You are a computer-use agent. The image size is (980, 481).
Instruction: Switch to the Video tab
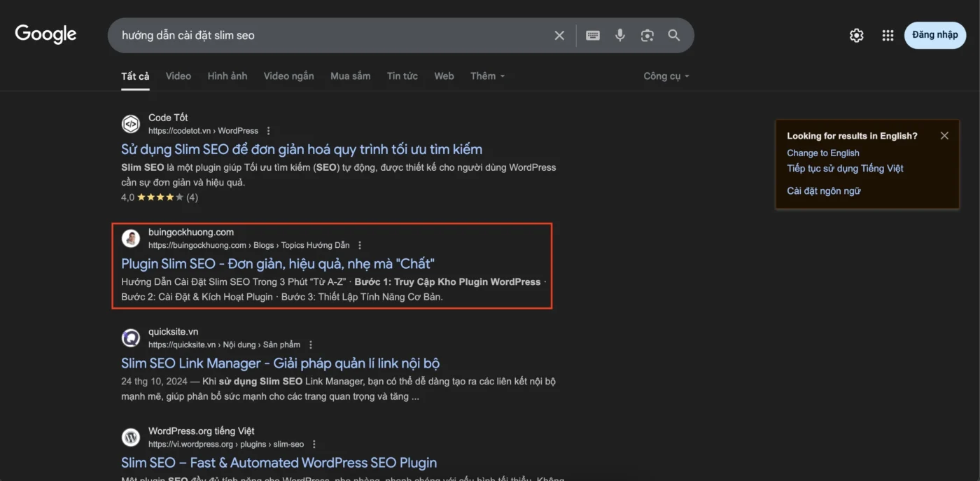178,76
